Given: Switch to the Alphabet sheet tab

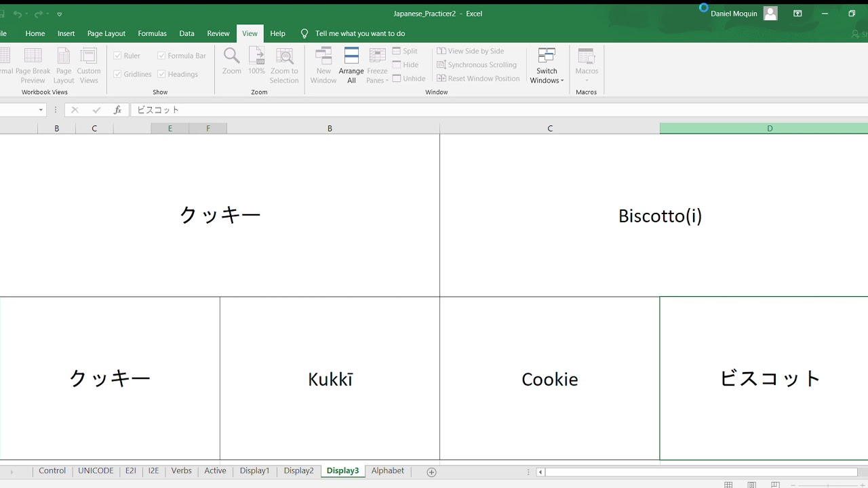Looking at the screenshot, I should point(387,470).
